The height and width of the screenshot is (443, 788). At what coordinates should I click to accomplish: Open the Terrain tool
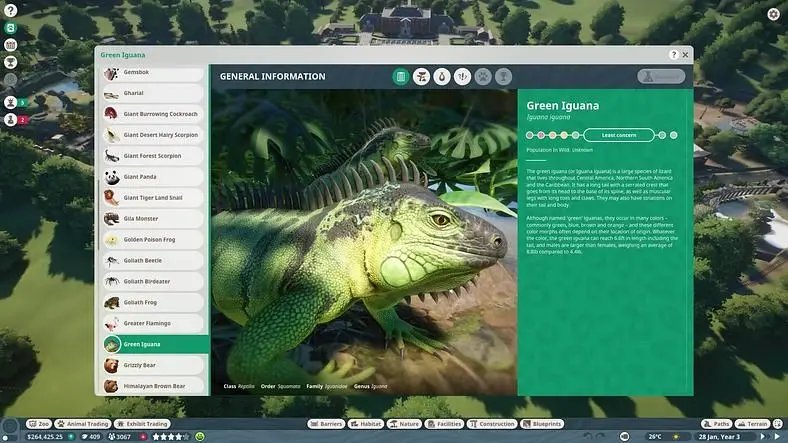point(753,424)
